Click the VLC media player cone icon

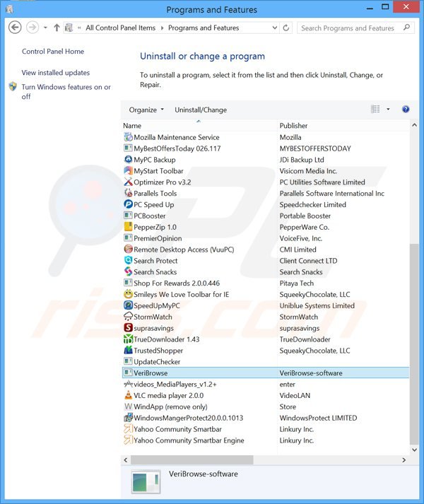point(128,395)
